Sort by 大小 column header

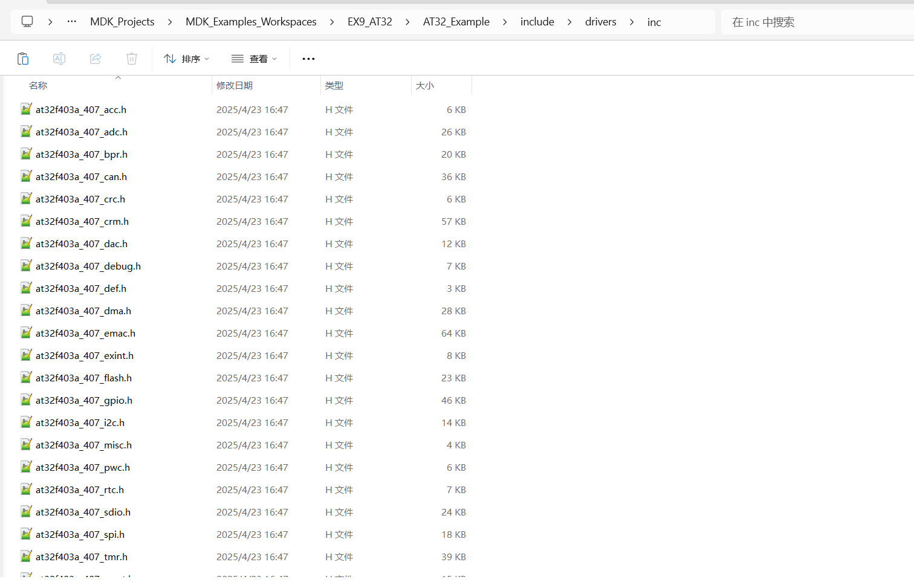[x=425, y=86]
